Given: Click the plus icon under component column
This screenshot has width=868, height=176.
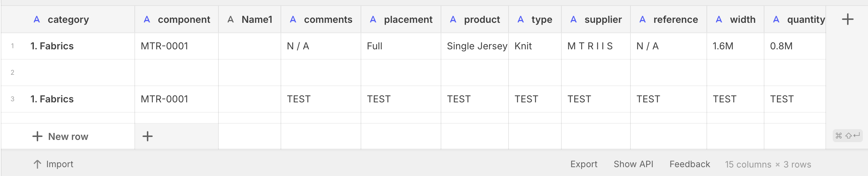Looking at the screenshot, I should pos(148,136).
